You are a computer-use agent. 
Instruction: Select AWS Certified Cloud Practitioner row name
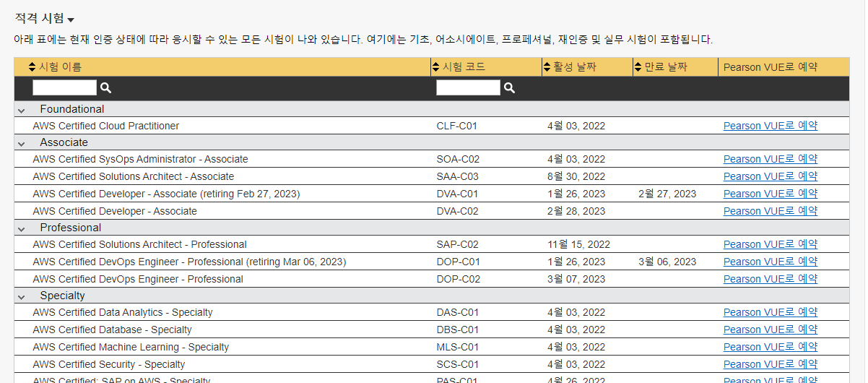click(105, 126)
